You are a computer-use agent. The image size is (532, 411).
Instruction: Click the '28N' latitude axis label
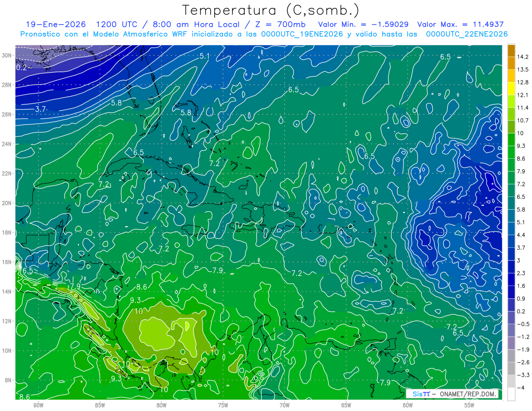point(7,85)
